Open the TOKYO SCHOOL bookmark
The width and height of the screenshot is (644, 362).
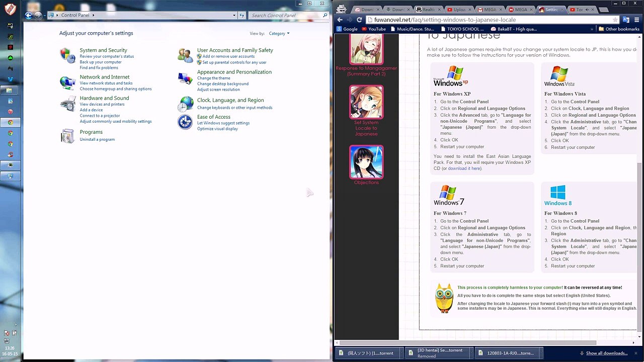click(461, 29)
